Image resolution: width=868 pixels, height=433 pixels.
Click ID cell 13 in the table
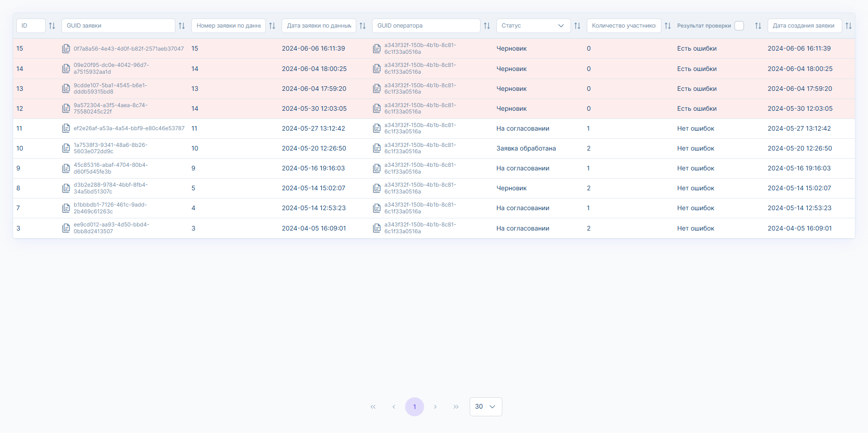(20, 89)
